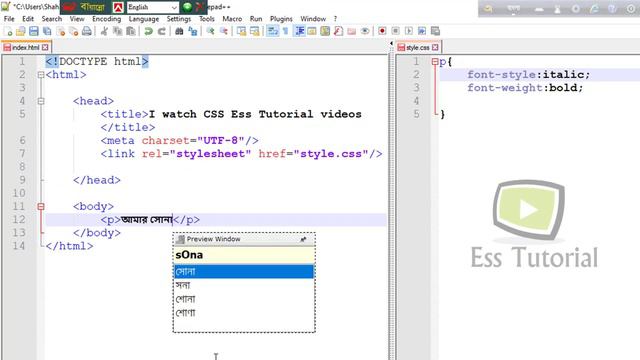Click the Function List toolbar icon

coord(338,31)
